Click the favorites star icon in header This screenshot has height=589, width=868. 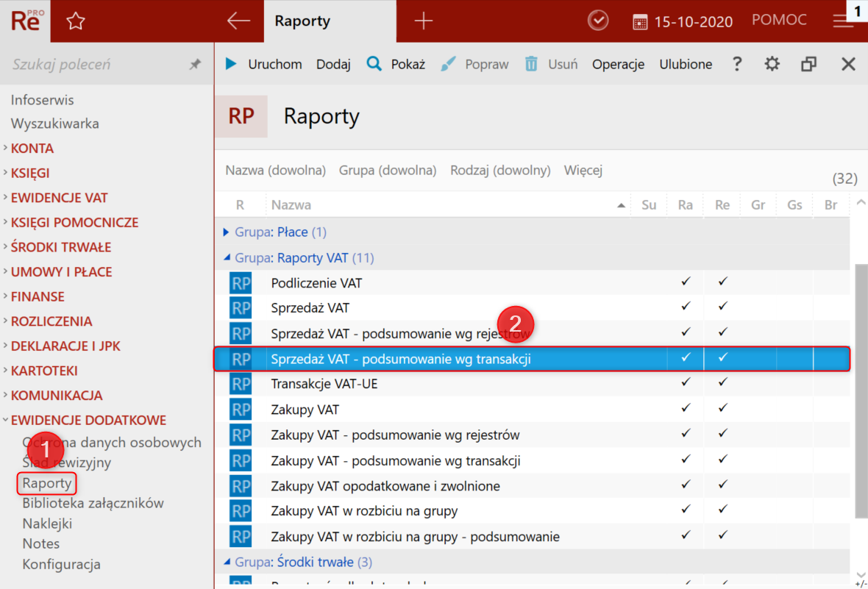coord(75,21)
